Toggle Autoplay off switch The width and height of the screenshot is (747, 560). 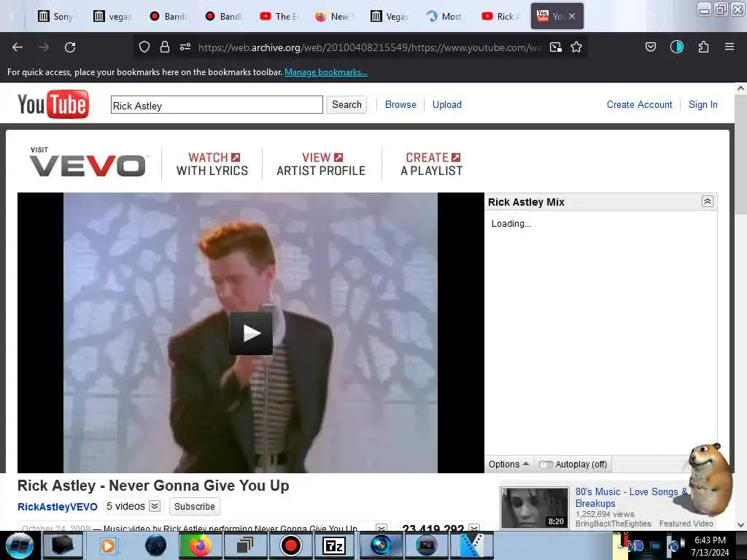click(546, 464)
